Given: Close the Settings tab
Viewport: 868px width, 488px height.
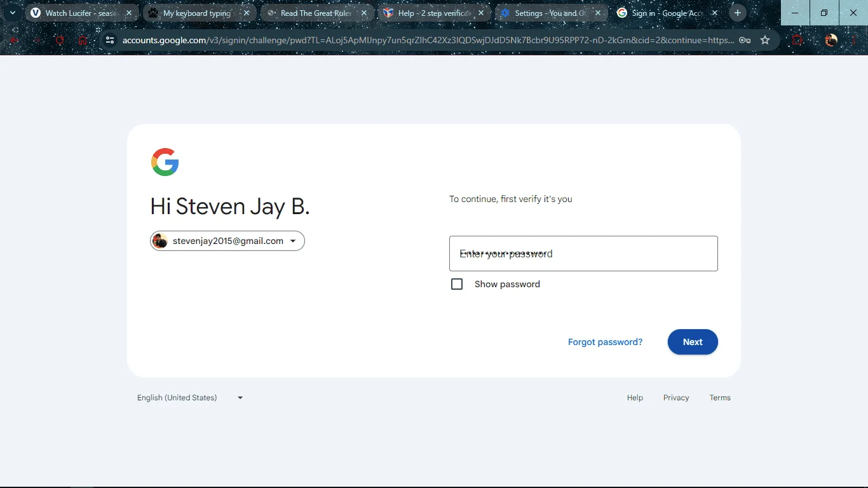Looking at the screenshot, I should coord(598,13).
